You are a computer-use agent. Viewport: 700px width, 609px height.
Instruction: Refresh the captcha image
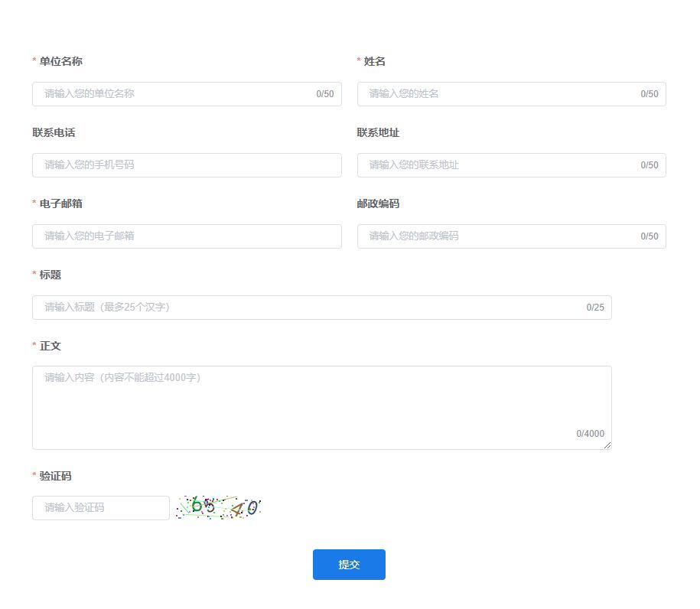pyautogui.click(x=219, y=507)
